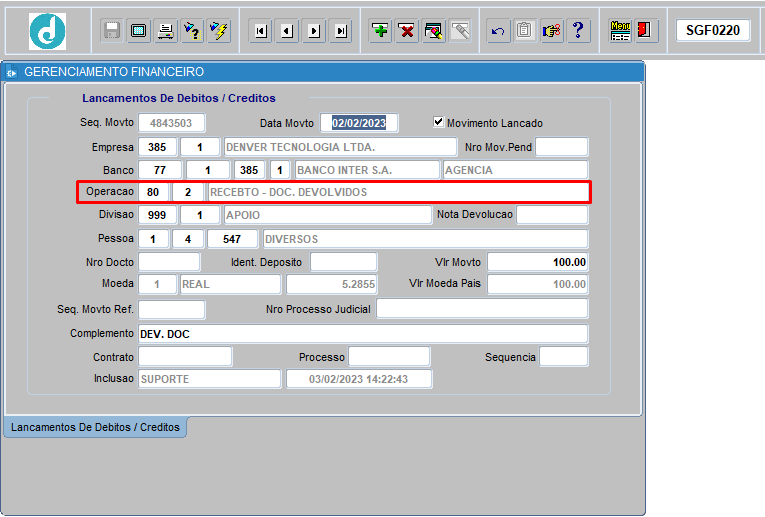The image size is (765, 517).
Task: Click the Print icon in toolbar
Action: click(x=165, y=31)
